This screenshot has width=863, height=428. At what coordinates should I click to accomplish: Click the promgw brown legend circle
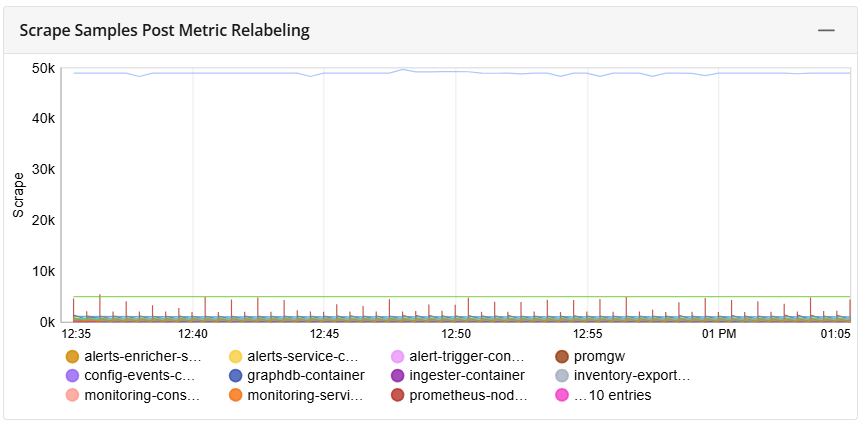(561, 356)
